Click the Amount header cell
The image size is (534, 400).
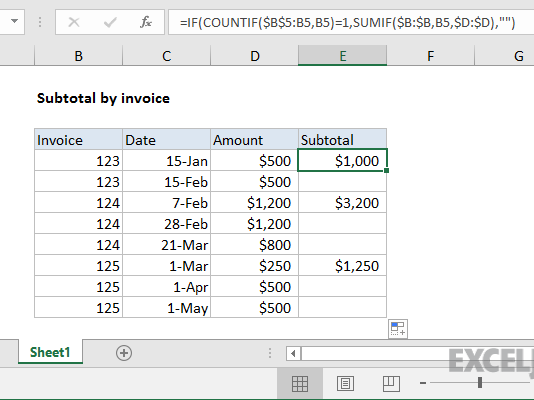pyautogui.click(x=254, y=139)
